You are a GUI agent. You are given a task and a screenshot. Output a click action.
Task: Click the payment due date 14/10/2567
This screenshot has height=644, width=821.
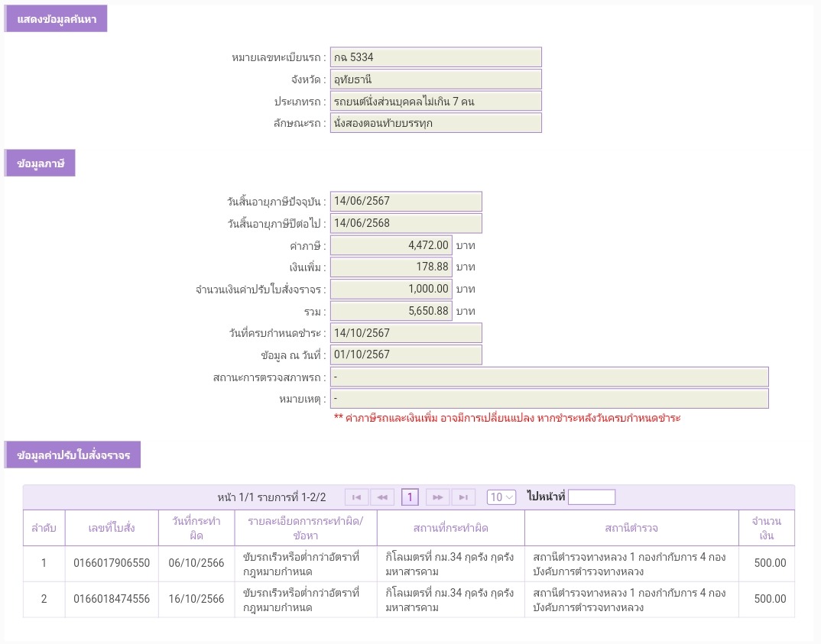point(406,333)
